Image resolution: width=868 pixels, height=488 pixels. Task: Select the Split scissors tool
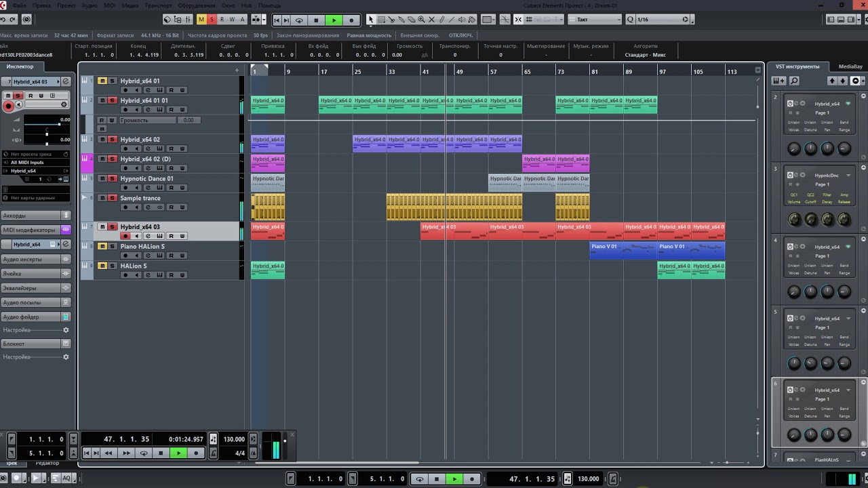[391, 20]
